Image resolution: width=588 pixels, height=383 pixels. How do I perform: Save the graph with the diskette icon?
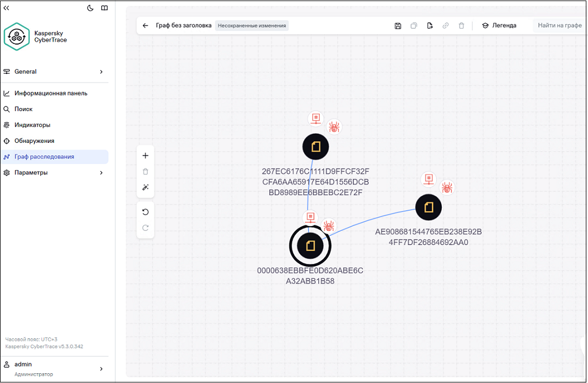pos(398,26)
